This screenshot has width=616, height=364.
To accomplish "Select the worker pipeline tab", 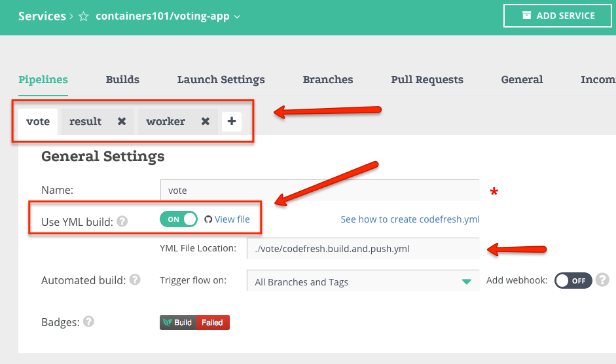I will pos(166,122).
